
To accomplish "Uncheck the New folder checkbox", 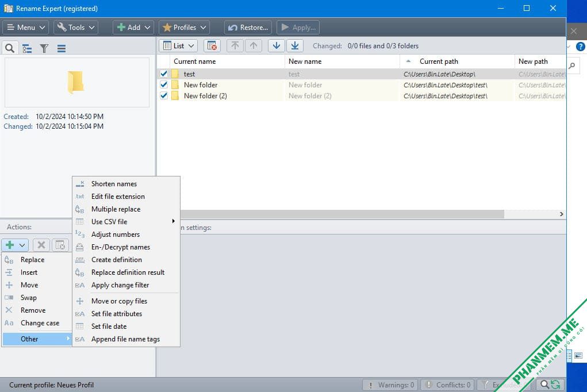I will click(164, 84).
